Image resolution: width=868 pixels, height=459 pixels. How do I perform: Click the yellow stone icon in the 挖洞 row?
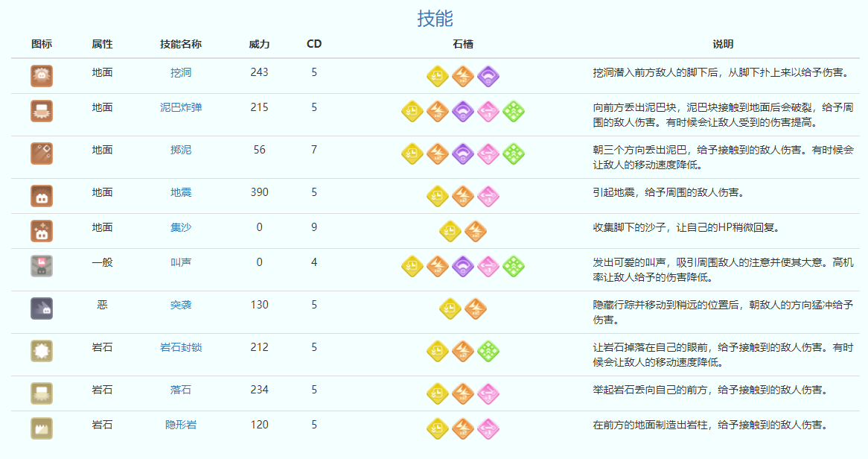point(437,76)
